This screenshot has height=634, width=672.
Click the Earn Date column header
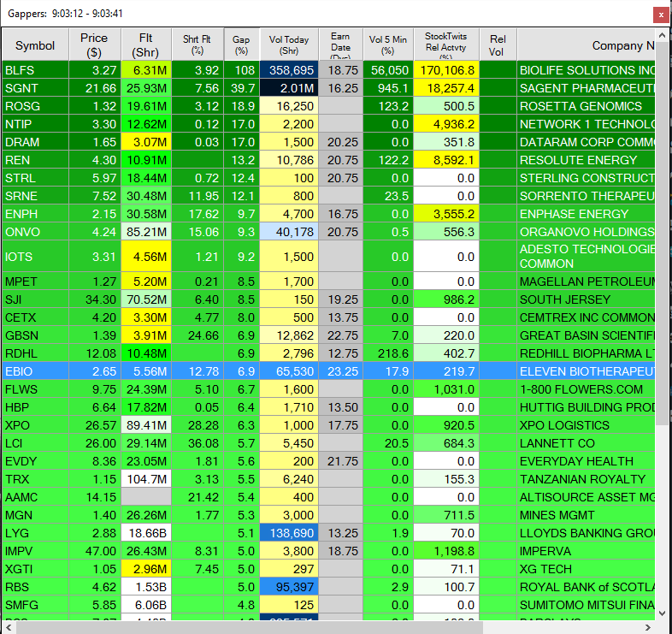[341, 45]
